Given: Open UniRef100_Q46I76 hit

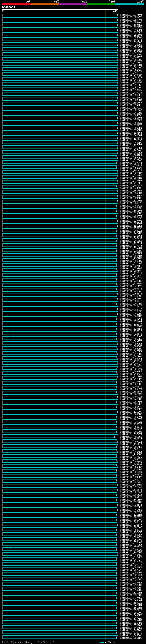Looking at the screenshot, I should click(x=131, y=276).
